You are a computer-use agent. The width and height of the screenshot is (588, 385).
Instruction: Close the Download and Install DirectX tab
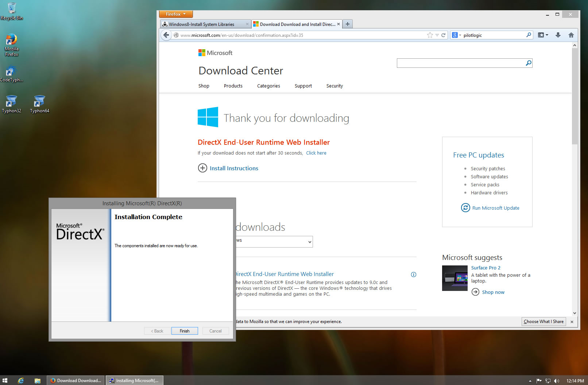338,24
